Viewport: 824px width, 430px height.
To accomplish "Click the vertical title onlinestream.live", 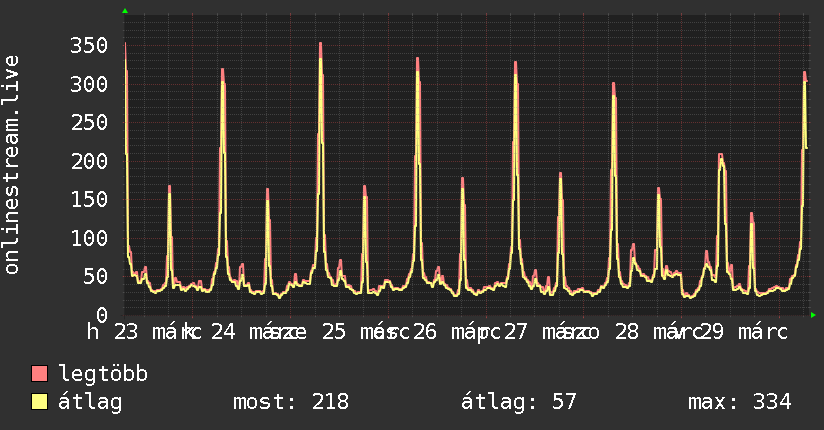I will pos(11,165).
